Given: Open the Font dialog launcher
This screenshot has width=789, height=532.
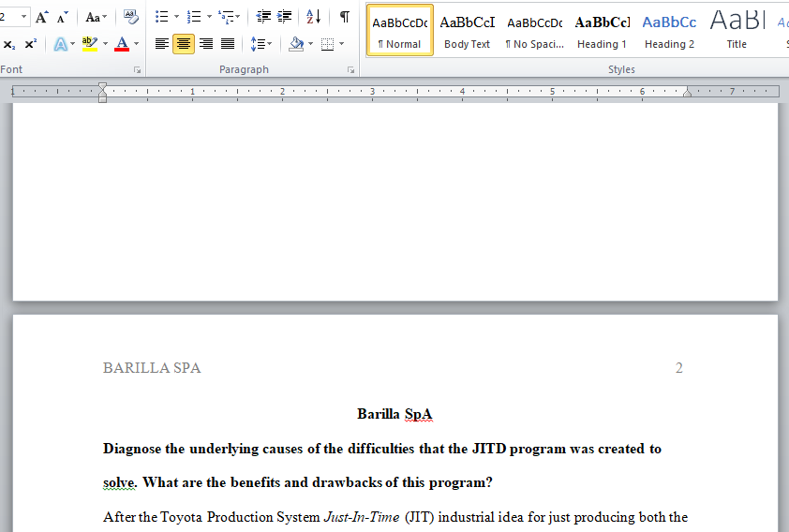Looking at the screenshot, I should (137, 70).
